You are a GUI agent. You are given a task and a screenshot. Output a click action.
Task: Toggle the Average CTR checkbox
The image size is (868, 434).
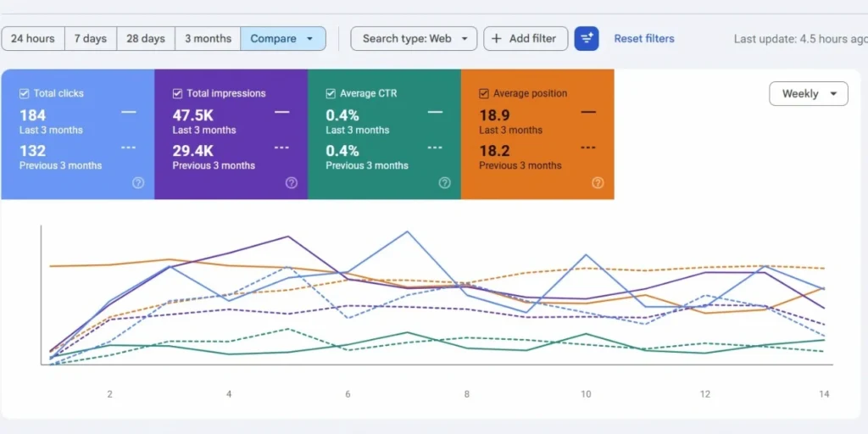point(331,93)
